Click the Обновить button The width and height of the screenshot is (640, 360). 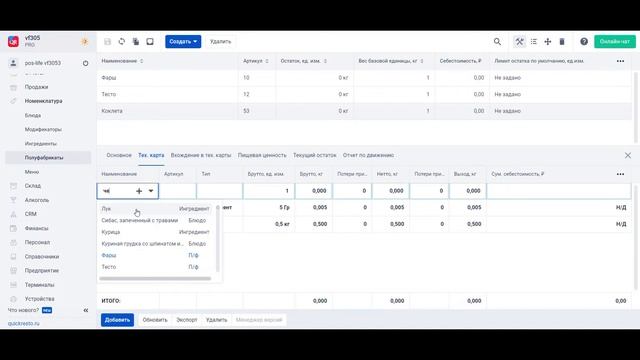155,320
